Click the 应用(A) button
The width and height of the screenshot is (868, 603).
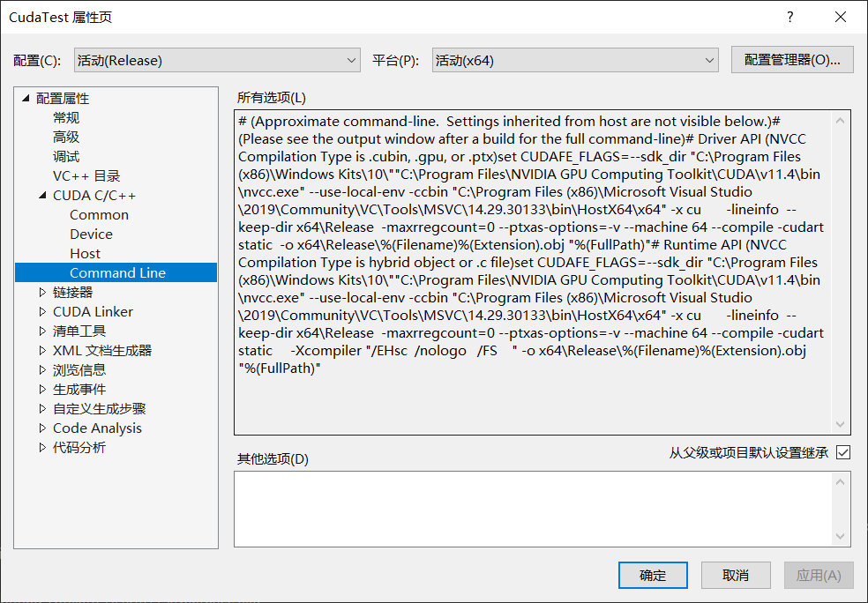click(x=819, y=576)
